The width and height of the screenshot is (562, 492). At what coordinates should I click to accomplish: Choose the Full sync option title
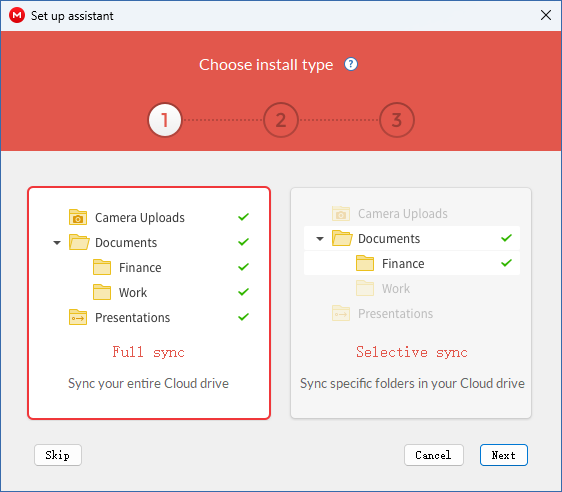148,352
